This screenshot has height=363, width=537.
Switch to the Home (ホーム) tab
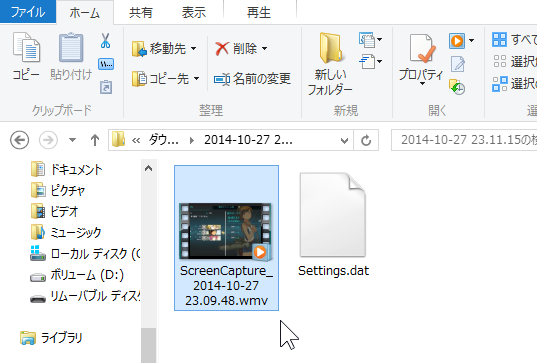point(85,13)
